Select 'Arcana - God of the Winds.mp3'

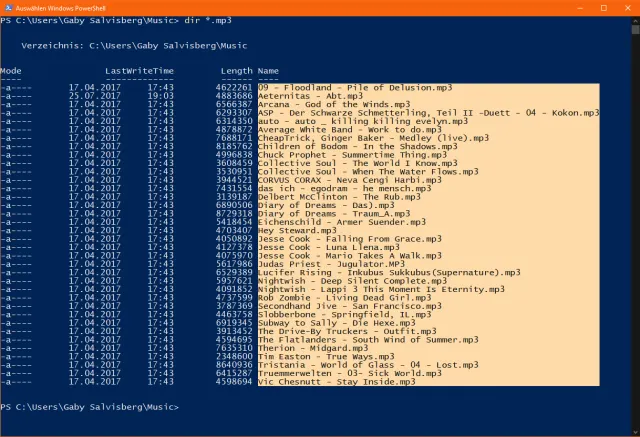coord(334,104)
